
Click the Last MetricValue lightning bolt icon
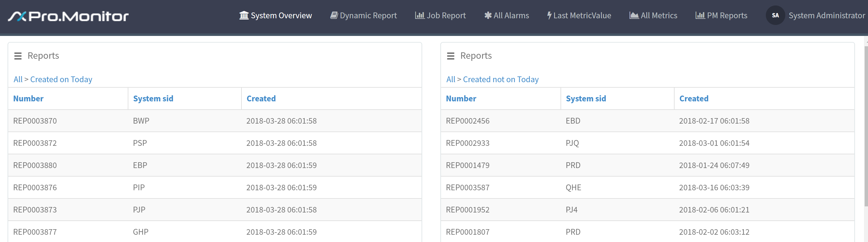coord(549,15)
